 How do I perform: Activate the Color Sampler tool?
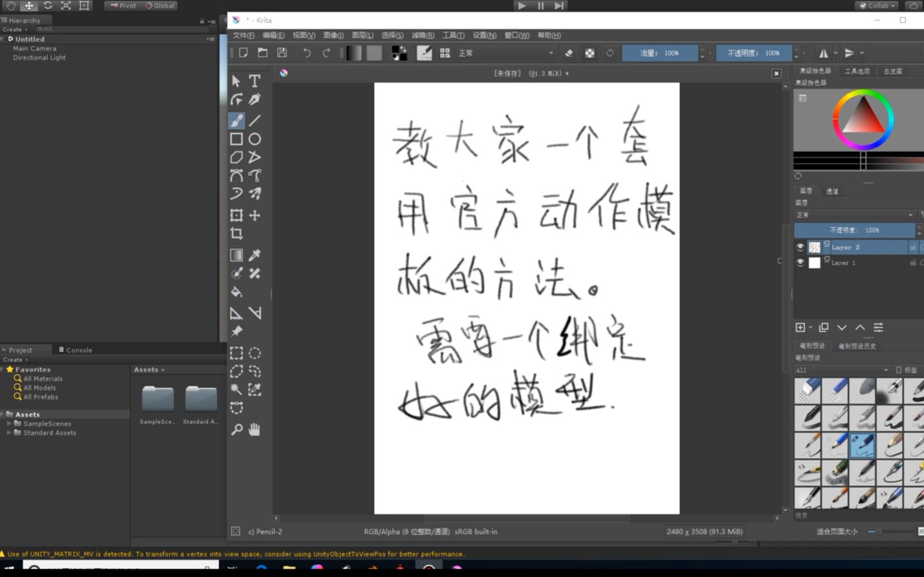254,255
